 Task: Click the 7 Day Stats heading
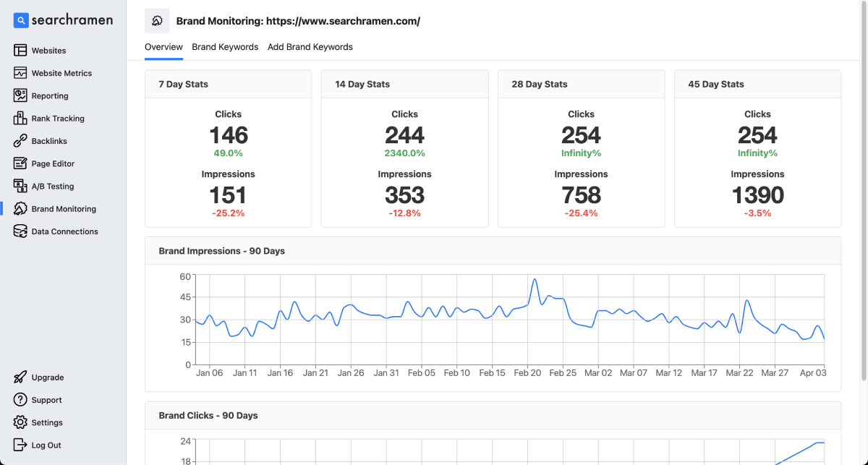click(184, 84)
